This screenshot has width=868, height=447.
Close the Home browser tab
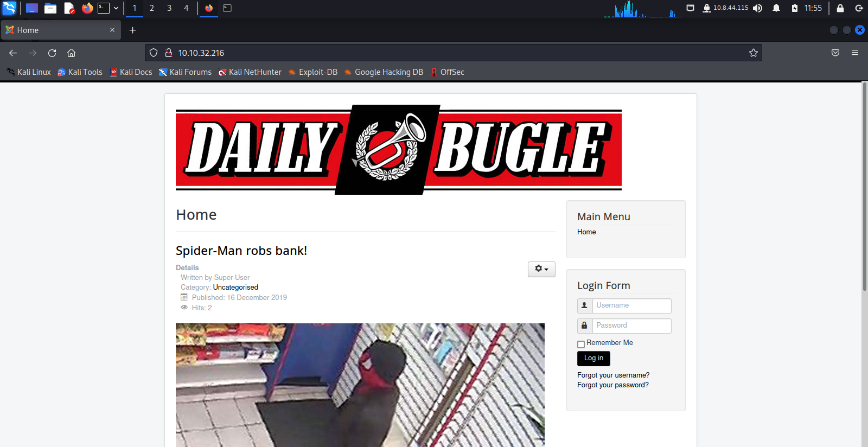click(x=112, y=30)
